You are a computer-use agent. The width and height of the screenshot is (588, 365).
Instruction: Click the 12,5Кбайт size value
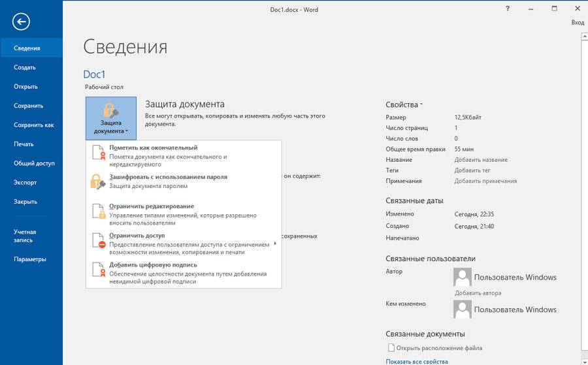coord(468,118)
